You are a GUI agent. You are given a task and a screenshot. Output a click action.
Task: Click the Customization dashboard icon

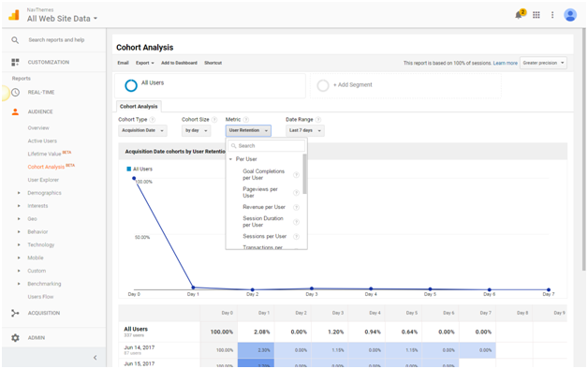click(x=15, y=62)
